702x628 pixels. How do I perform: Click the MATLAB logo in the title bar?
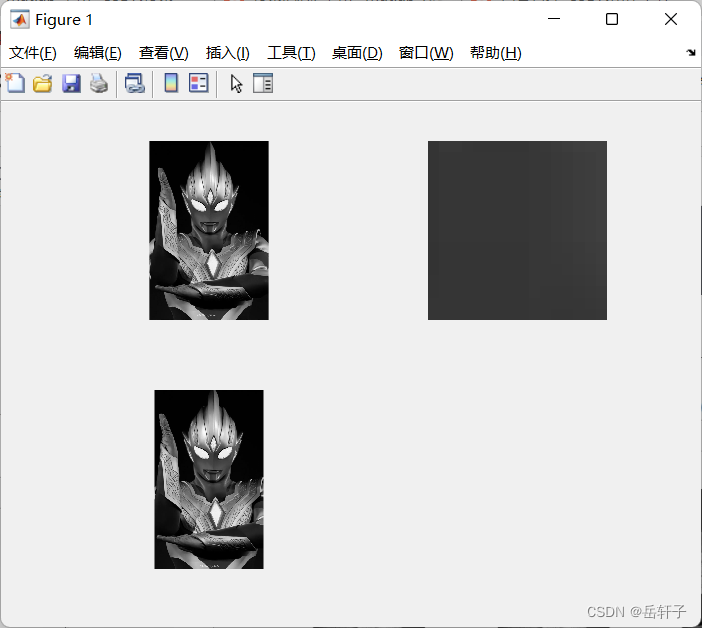tap(20, 20)
